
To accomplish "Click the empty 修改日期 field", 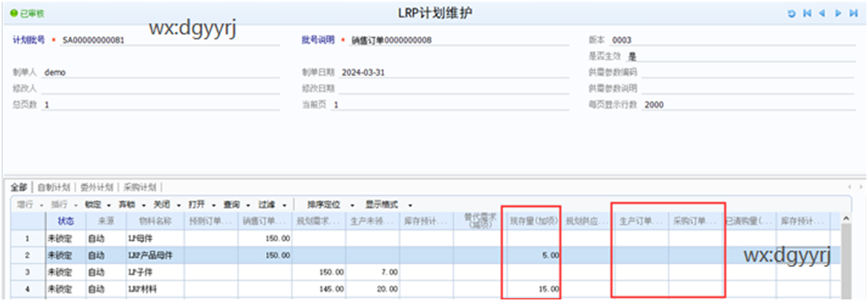I will [454, 89].
